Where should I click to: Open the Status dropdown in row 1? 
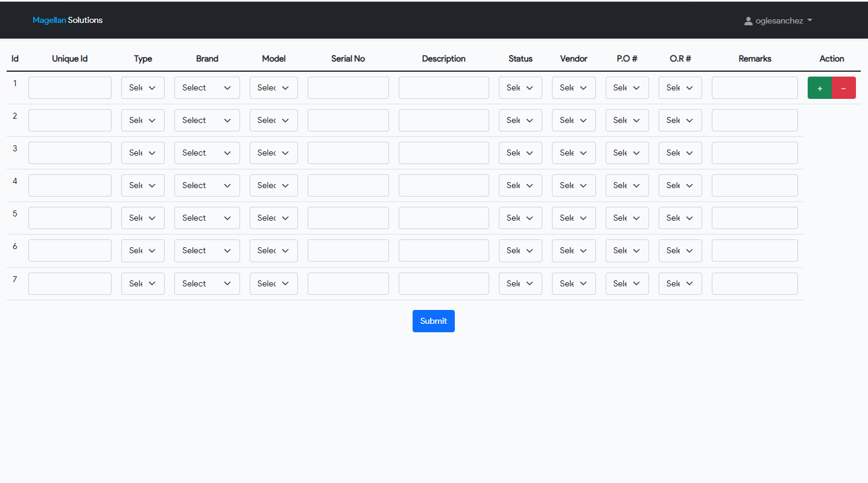point(520,87)
